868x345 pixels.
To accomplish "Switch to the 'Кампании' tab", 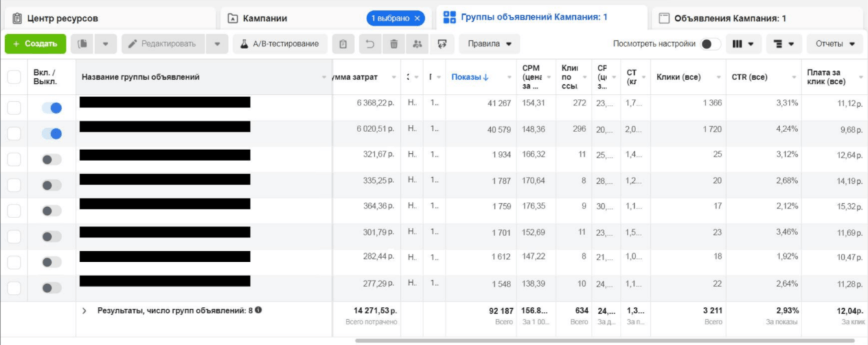I will pyautogui.click(x=266, y=18).
